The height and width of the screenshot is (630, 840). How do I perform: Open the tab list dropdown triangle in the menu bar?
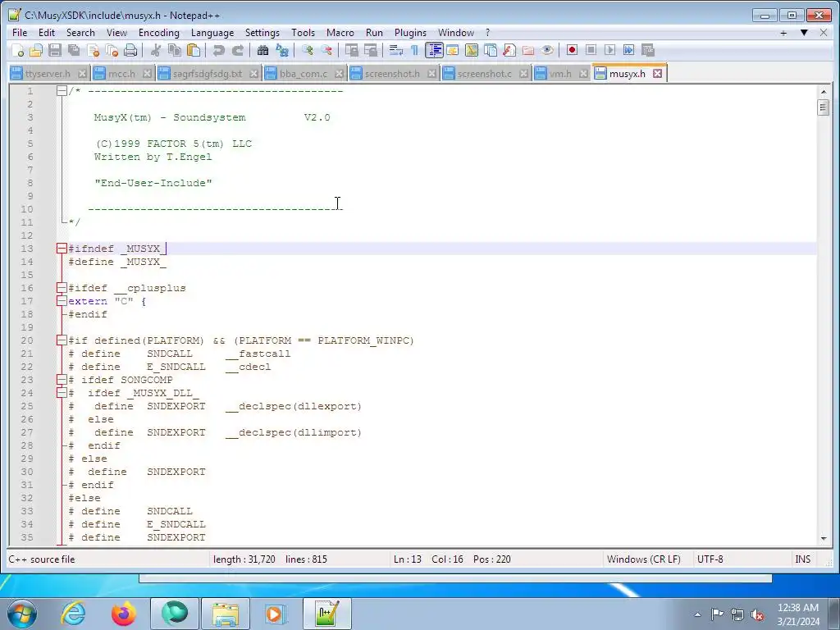coord(804,33)
